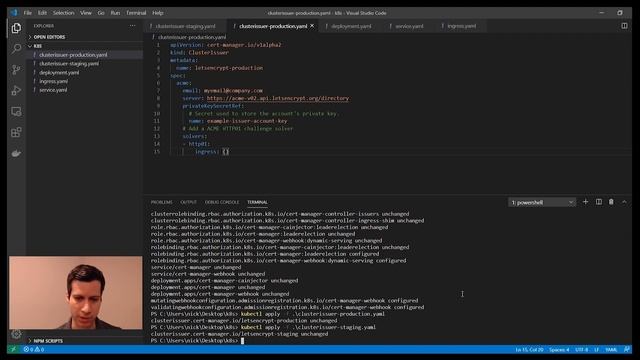Viewport: 640px width, 360px height.
Task: Create a new terminal with plus icon
Action: [x=585, y=202]
